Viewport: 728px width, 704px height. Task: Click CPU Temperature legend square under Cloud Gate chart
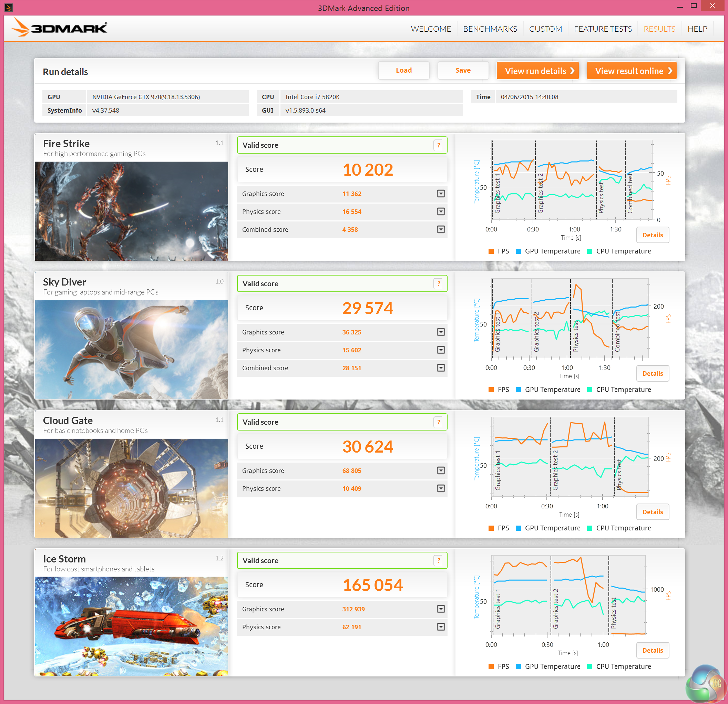coord(589,528)
